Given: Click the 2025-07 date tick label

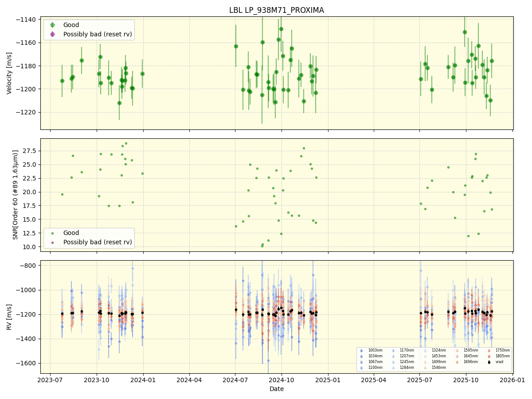Looking at the screenshot, I should 420,380.
